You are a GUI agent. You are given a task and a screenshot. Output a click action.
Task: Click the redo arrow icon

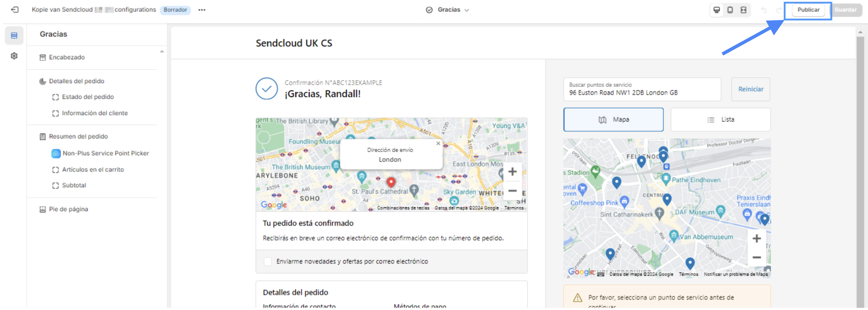point(778,10)
